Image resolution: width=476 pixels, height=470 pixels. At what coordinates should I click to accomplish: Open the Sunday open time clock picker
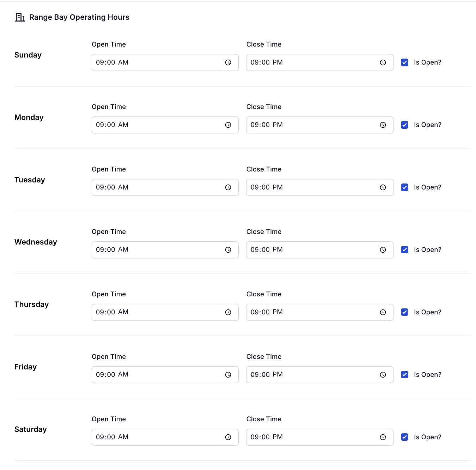pos(228,62)
